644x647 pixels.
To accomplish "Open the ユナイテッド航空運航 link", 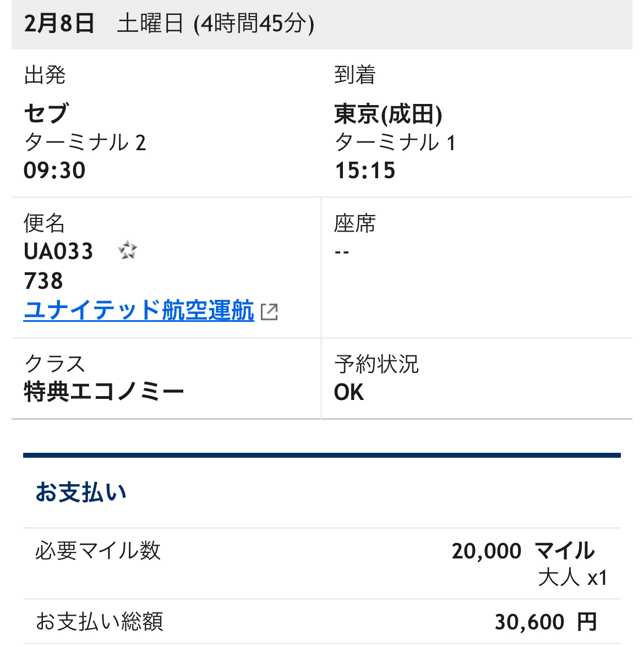I will (x=139, y=310).
